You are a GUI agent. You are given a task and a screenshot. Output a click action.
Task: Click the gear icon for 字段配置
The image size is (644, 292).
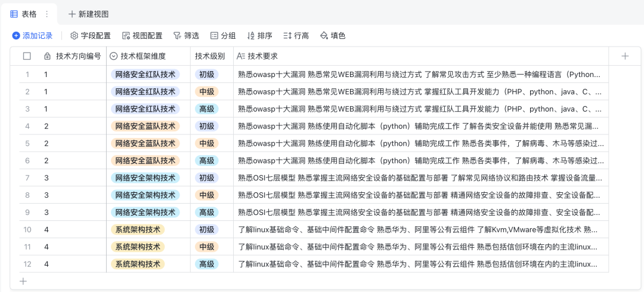click(x=74, y=36)
